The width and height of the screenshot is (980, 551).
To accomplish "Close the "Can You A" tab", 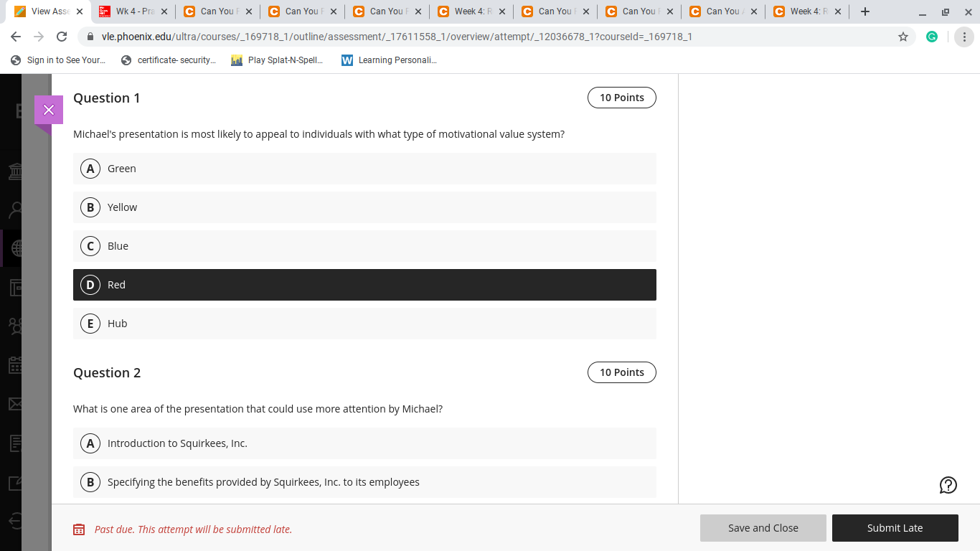I will [754, 11].
